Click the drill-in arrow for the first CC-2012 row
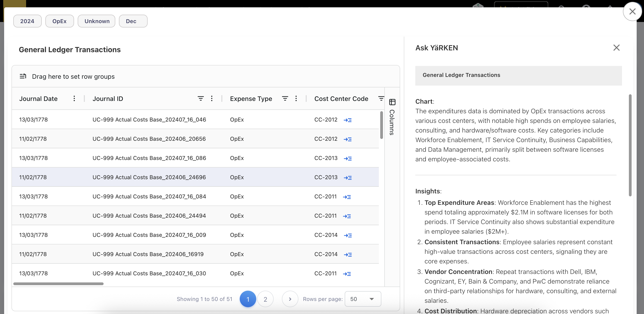Image resolution: width=644 pixels, height=314 pixels. 347,120
